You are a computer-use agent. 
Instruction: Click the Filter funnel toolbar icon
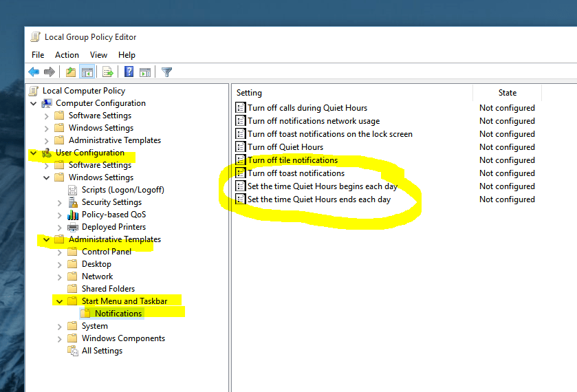pos(166,72)
